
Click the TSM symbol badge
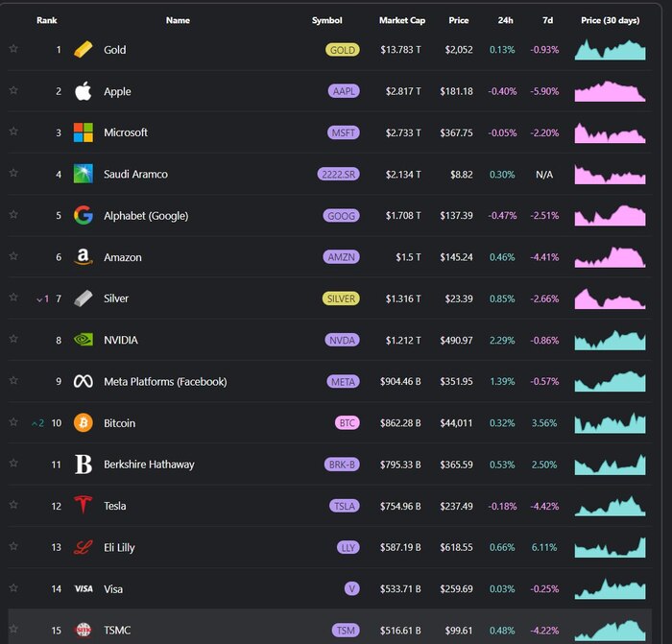pyautogui.click(x=346, y=631)
